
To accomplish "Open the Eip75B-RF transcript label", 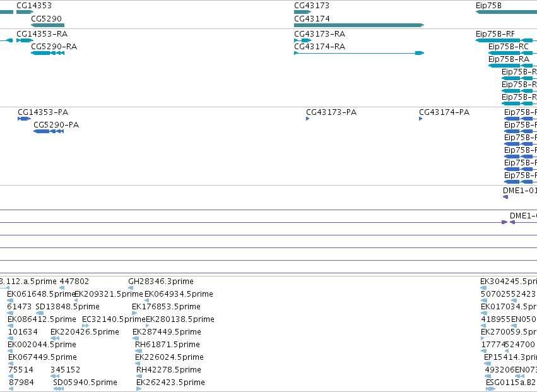I will [495, 34].
